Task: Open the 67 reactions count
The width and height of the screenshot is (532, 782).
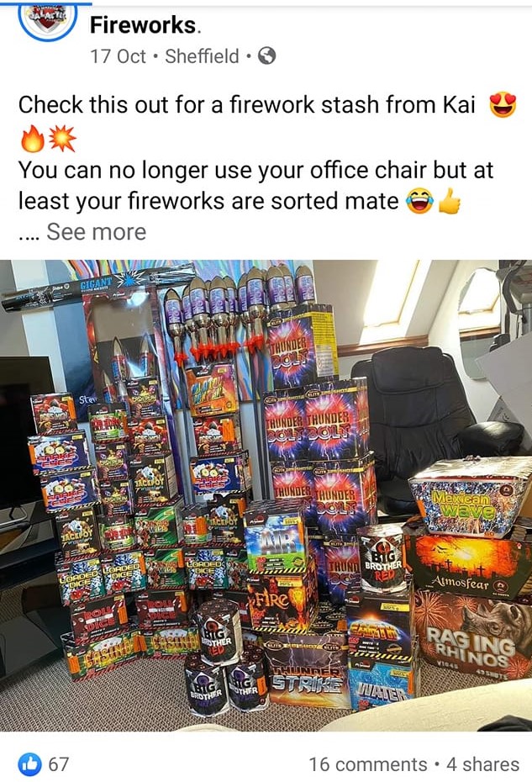Action: (x=58, y=764)
